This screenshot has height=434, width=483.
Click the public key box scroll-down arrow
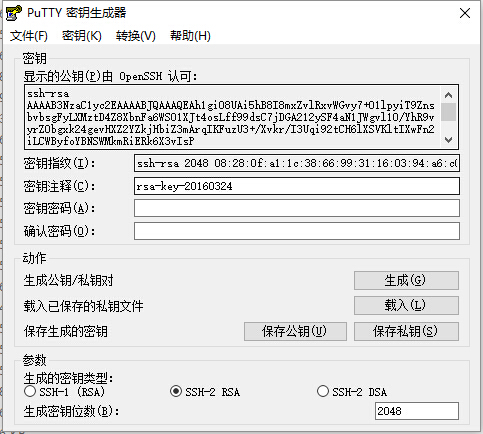click(x=449, y=139)
